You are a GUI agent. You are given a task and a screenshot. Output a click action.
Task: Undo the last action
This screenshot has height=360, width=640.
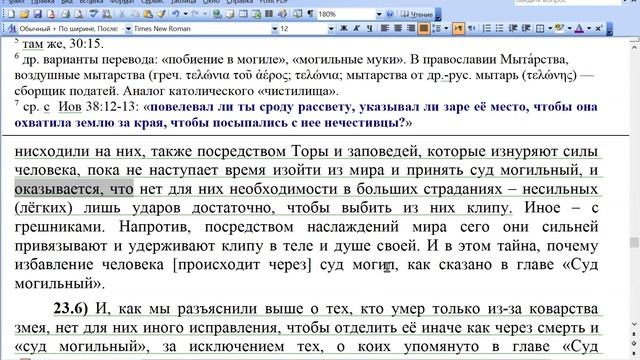[176, 14]
